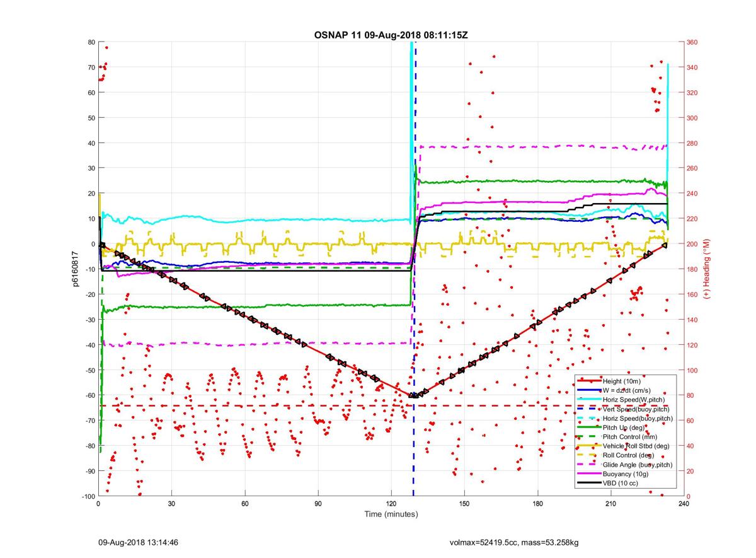Select 'VBD (10 cc)' in the legend
This screenshot has height=558, width=756.
pos(619,484)
